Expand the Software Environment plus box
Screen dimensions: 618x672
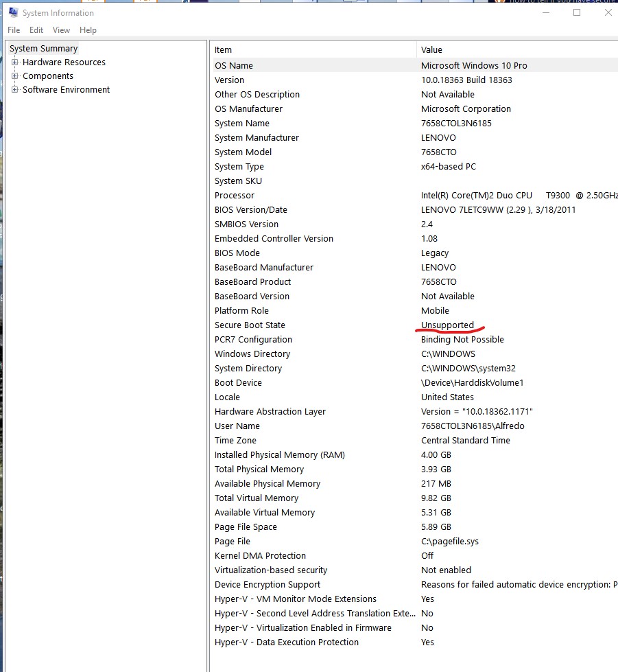click(15, 90)
